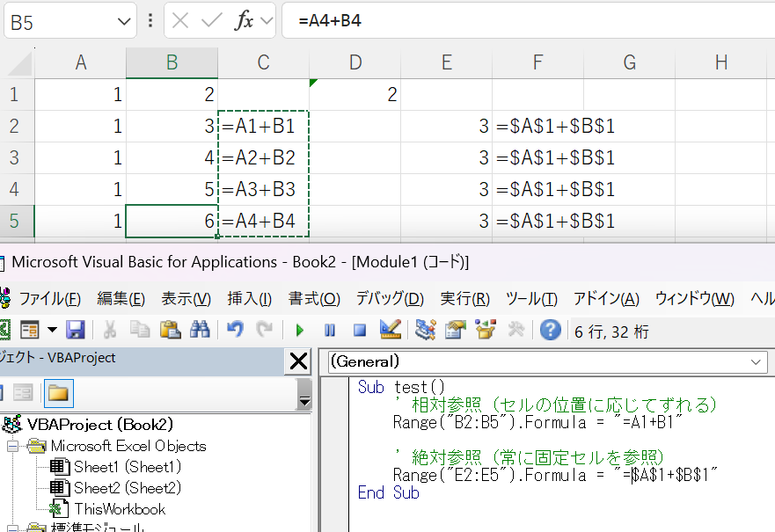Click the formula bar containing =A4+B4
The image size is (775, 532).
pyautogui.click(x=529, y=21)
